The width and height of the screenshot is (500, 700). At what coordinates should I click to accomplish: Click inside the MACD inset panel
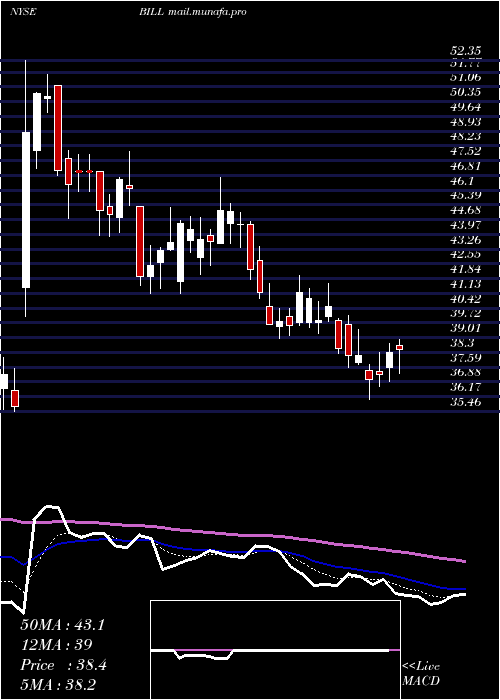[275, 650]
